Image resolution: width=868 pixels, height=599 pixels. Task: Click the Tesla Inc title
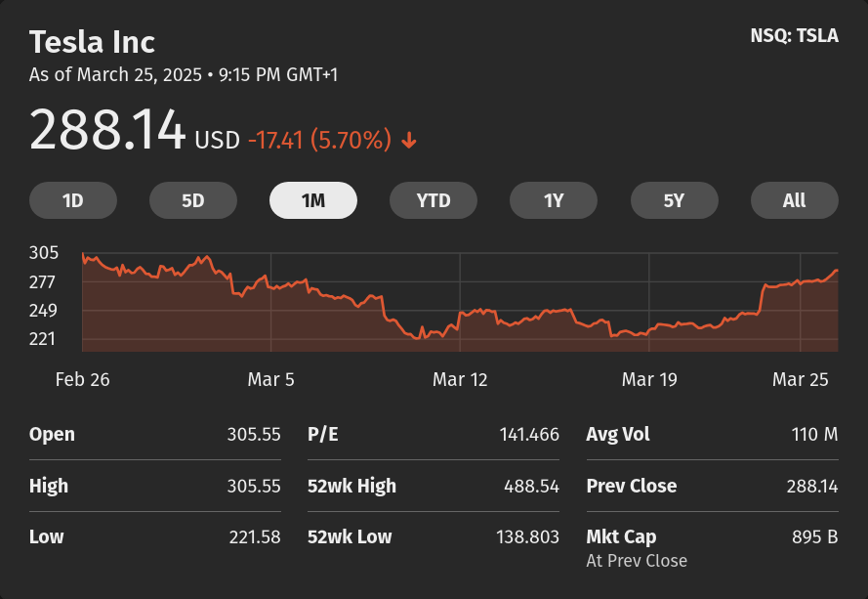point(92,42)
